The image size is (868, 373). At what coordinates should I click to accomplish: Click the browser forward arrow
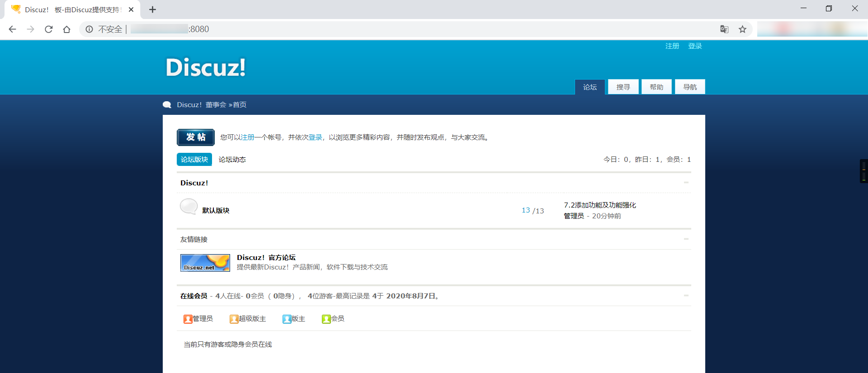pyautogui.click(x=30, y=29)
